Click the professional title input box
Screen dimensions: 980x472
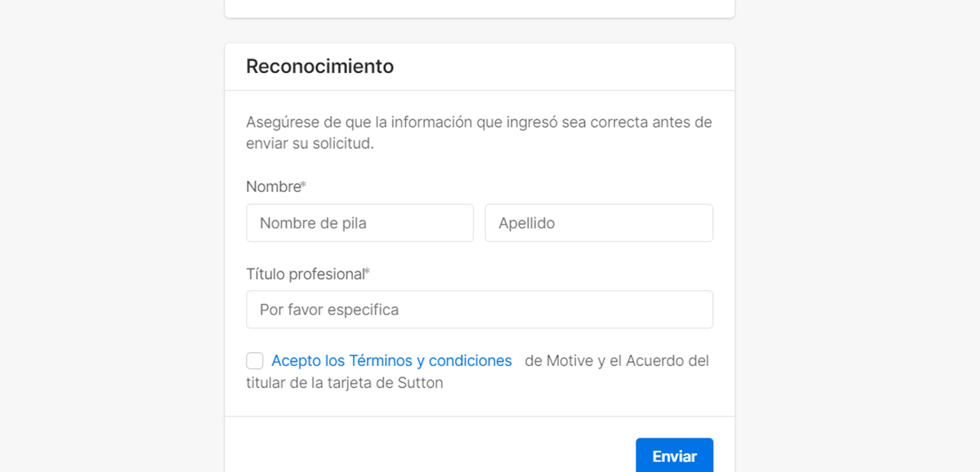coord(479,309)
